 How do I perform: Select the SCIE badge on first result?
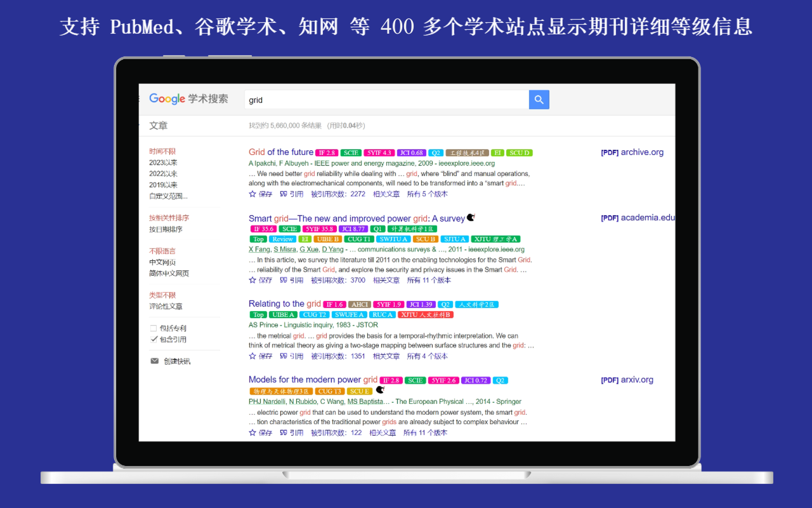pyautogui.click(x=350, y=152)
